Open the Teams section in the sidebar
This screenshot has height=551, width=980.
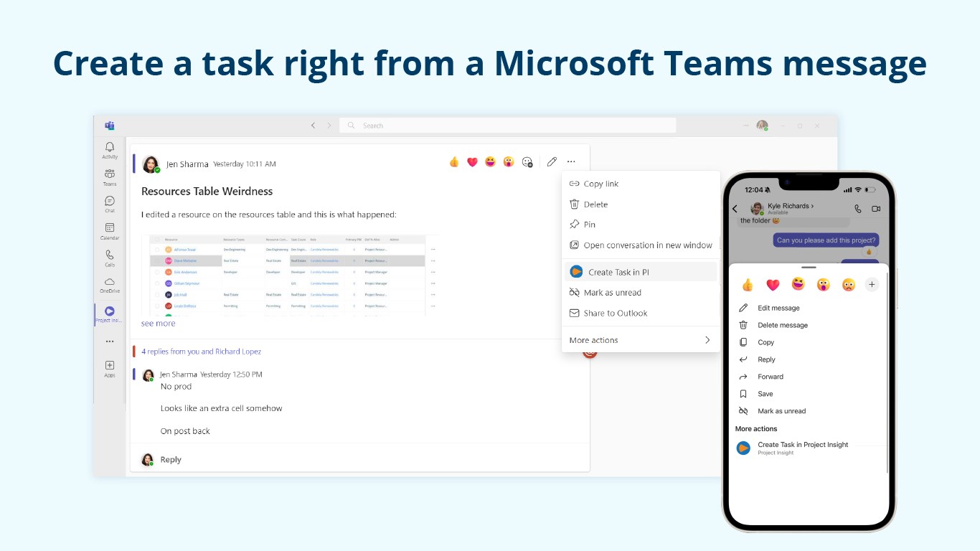pos(110,178)
